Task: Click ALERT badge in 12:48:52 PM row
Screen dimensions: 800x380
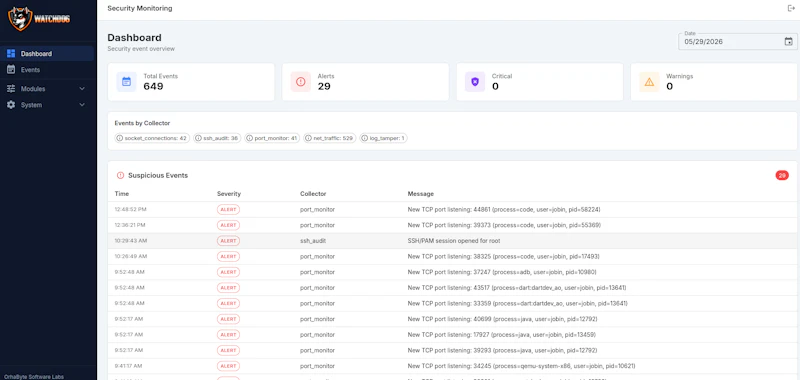Action: pos(228,210)
